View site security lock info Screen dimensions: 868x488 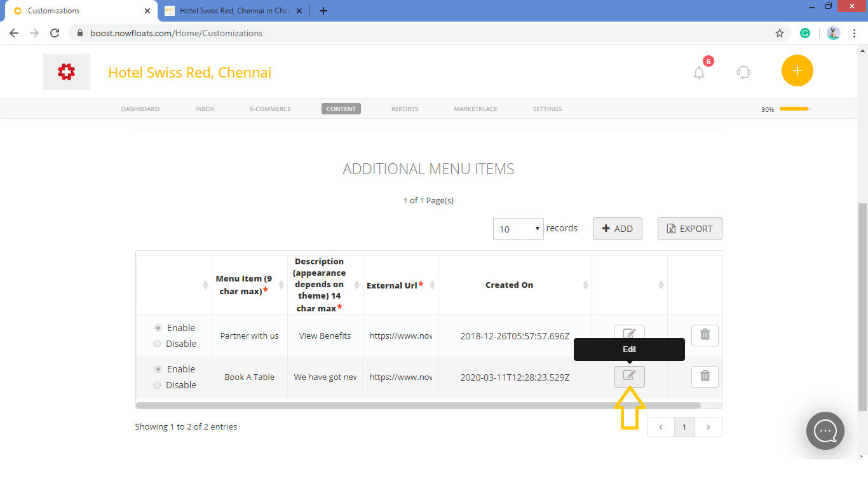[80, 33]
